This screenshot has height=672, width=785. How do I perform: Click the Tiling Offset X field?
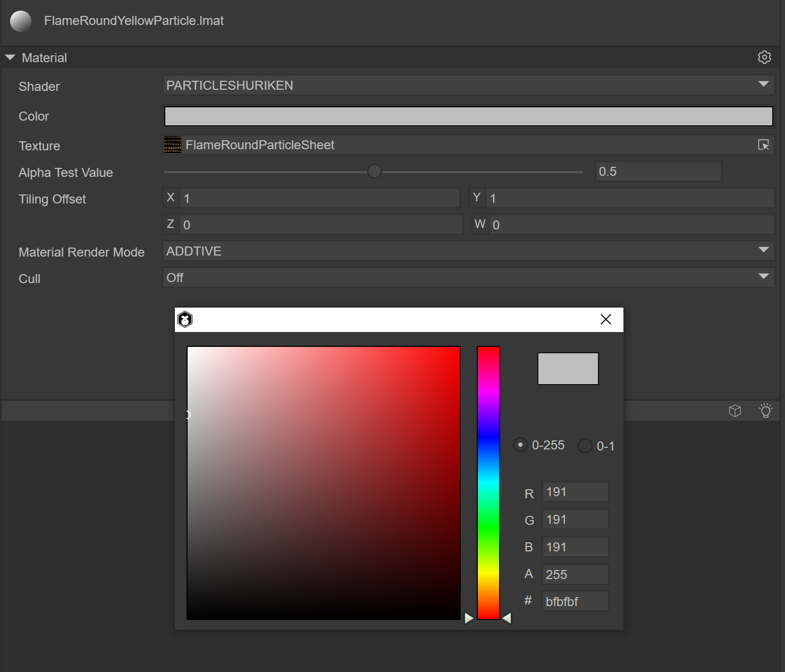[319, 198]
